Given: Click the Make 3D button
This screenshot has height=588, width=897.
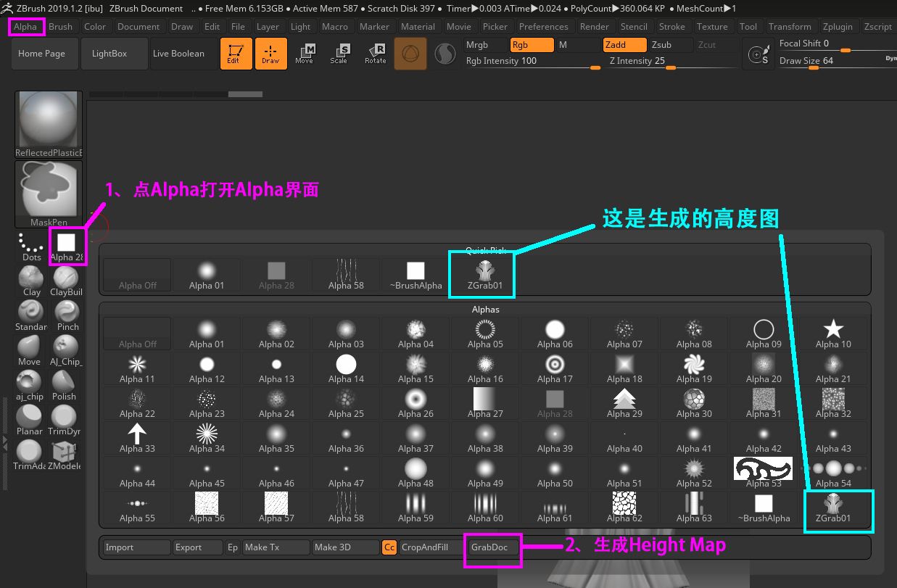Looking at the screenshot, I should (346, 547).
